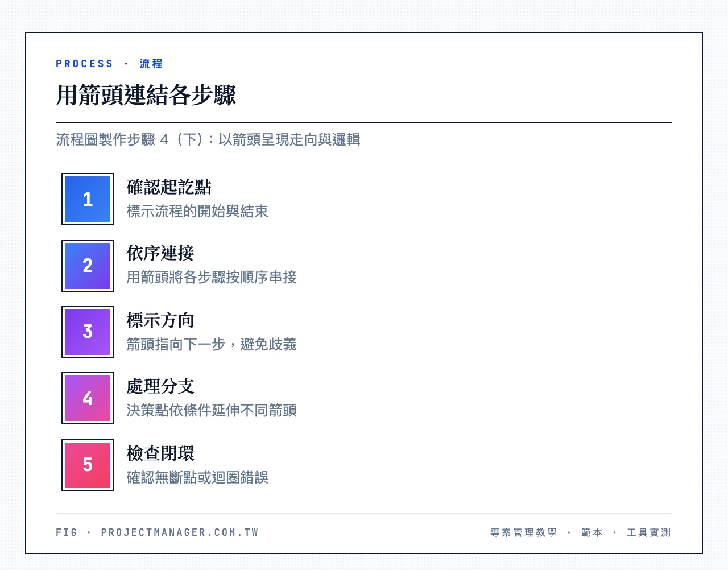The image size is (728, 570).
Task: Click the pink step 5 number tile
Action: tap(88, 465)
